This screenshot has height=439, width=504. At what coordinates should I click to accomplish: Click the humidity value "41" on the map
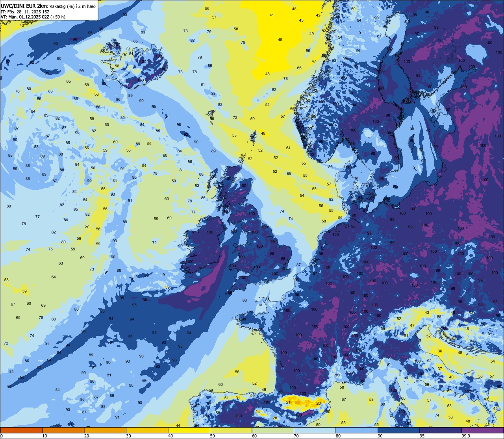click(x=272, y=15)
